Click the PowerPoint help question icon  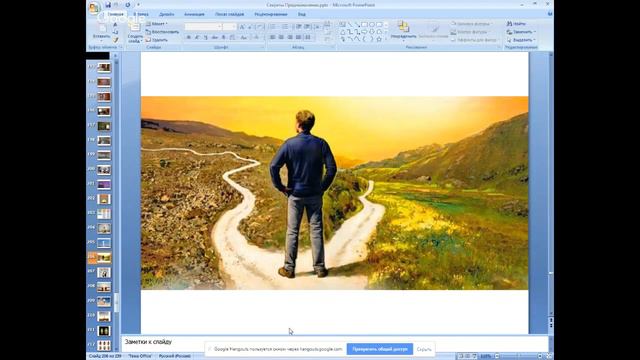click(x=550, y=14)
